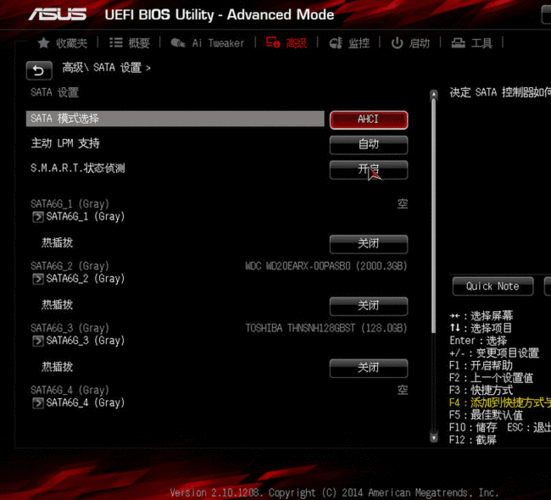Click the scrollbar up arrow
The height and width of the screenshot is (500, 551).
[434, 94]
